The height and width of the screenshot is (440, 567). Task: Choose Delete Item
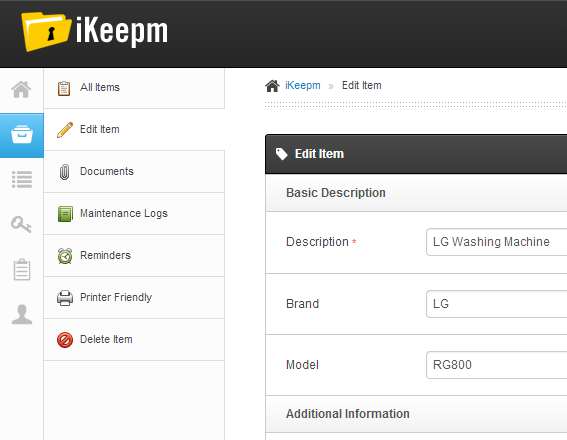134,339
